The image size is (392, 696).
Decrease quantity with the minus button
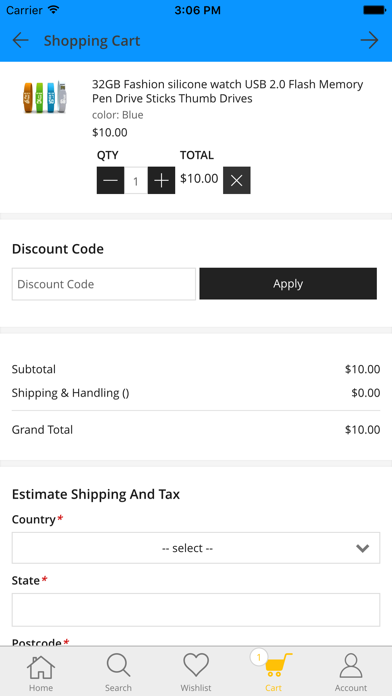[111, 180]
